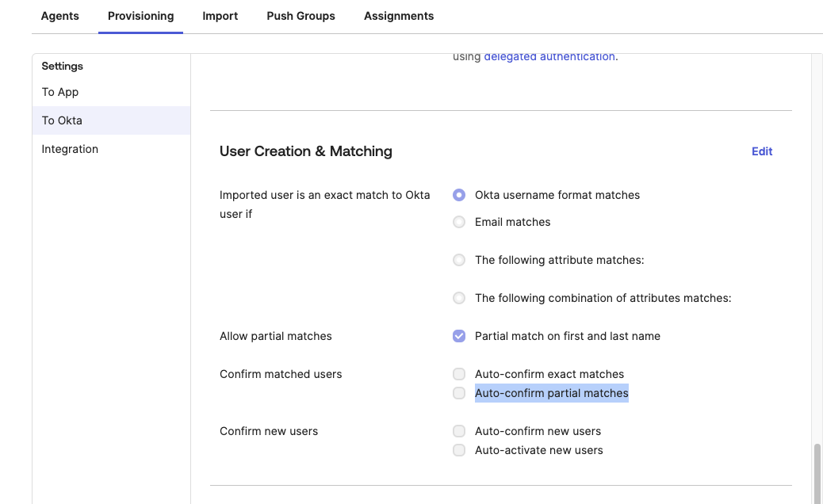Image resolution: width=823 pixels, height=504 pixels.
Task: Select the Assignments tab
Action: point(399,17)
